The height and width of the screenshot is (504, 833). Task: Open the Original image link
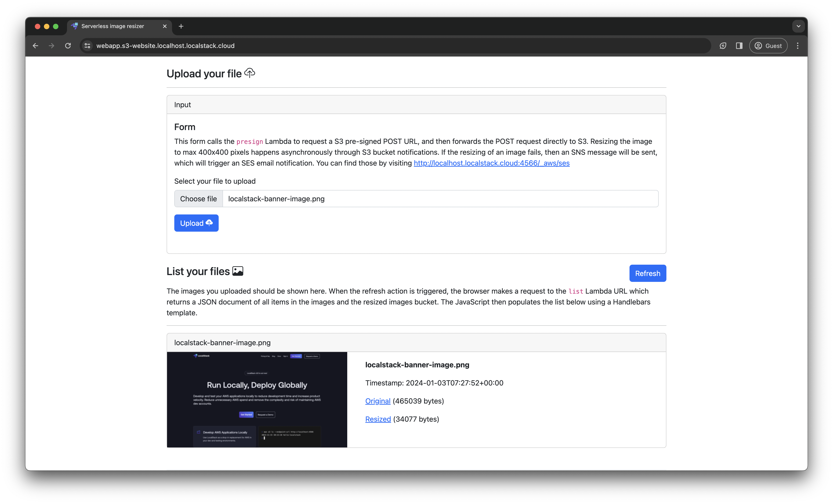(377, 401)
